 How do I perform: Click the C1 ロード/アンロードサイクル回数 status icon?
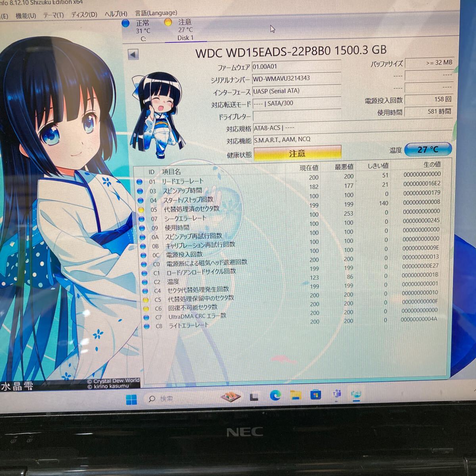pyautogui.click(x=144, y=273)
